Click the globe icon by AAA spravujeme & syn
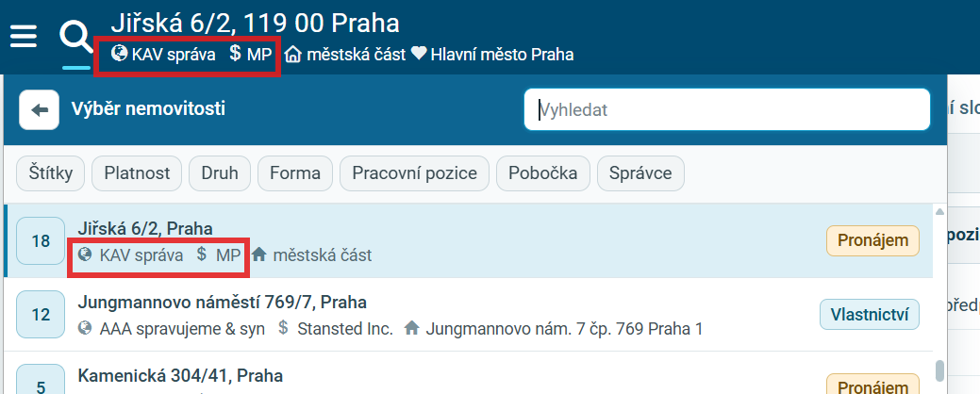 86,328
